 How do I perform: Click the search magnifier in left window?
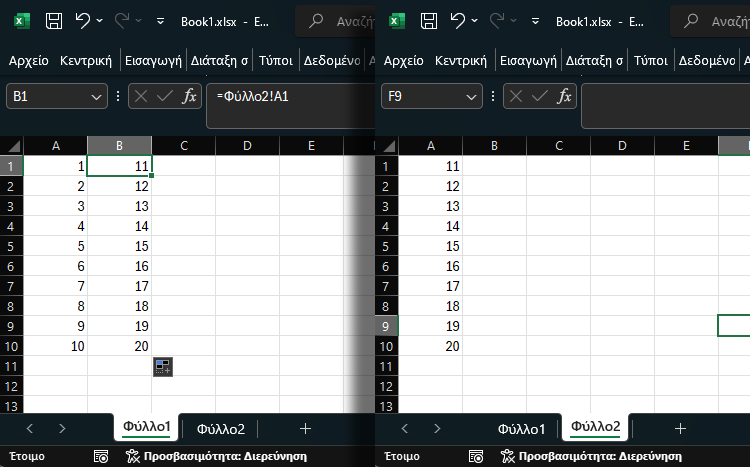tap(316, 21)
